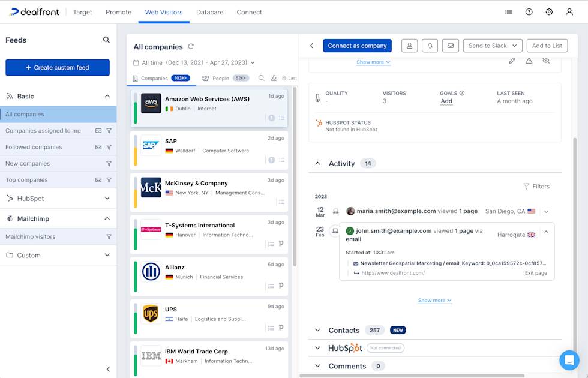Toggle the hide company eye icon
588x378 pixels.
[x=545, y=61]
